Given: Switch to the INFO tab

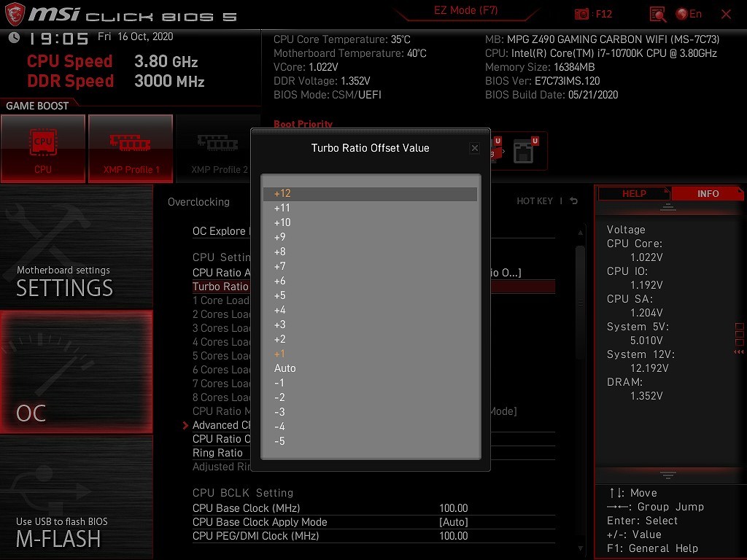Looking at the screenshot, I should tap(708, 194).
